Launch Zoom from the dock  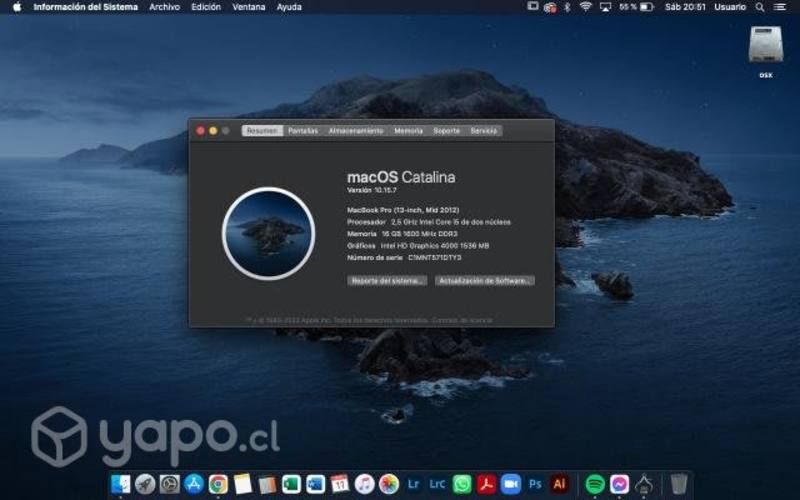coord(511,484)
